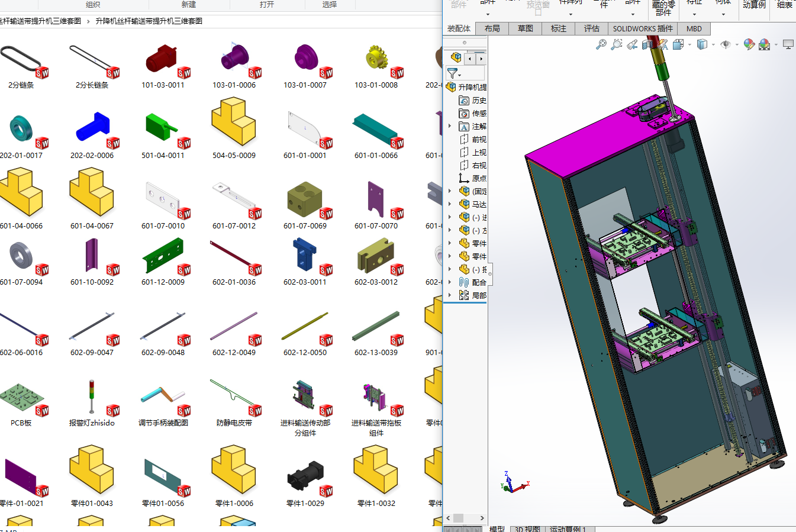Select the 原点 origin in the feature tree
This screenshot has width=796, height=532.
(x=473, y=179)
